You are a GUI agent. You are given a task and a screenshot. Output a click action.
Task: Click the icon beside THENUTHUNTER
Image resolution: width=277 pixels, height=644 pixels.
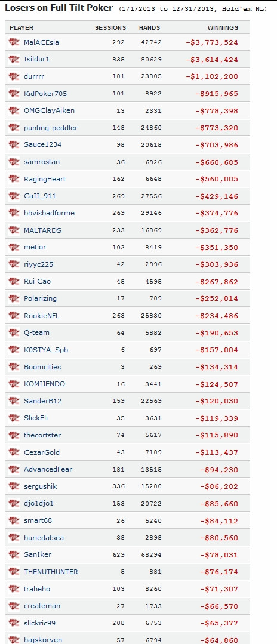(x=14, y=572)
